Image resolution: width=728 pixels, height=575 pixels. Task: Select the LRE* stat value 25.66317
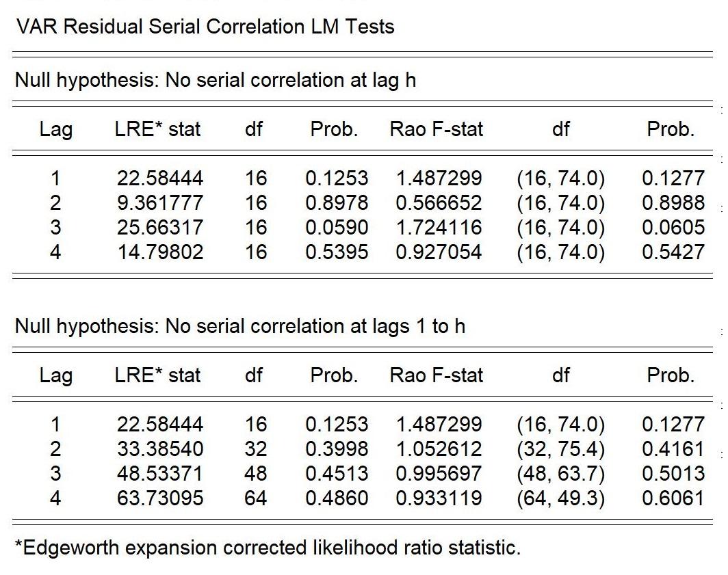pos(160,228)
